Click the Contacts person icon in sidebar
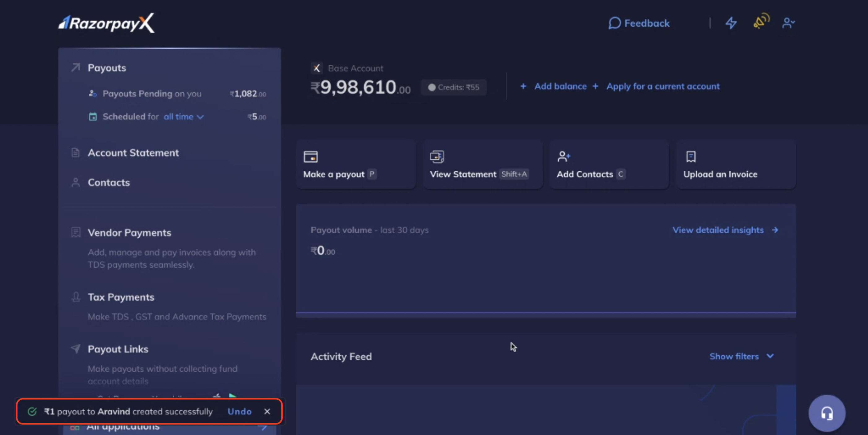Screen dimensions: 868x435 click(76, 182)
